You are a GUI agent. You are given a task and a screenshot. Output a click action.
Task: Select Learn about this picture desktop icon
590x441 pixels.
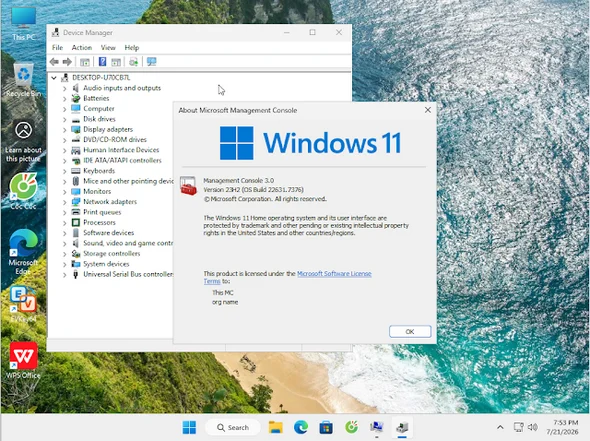[x=23, y=141]
